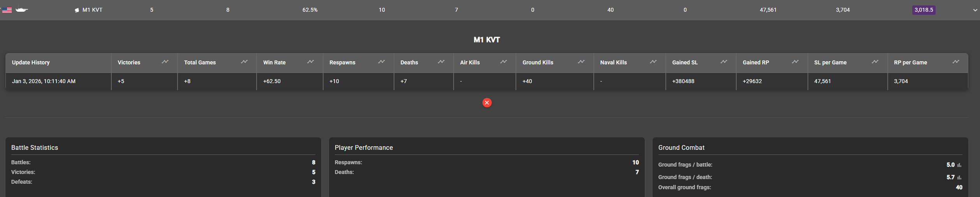Show SL per Game trend chart
This screenshot has width=980, height=197.
875,62
